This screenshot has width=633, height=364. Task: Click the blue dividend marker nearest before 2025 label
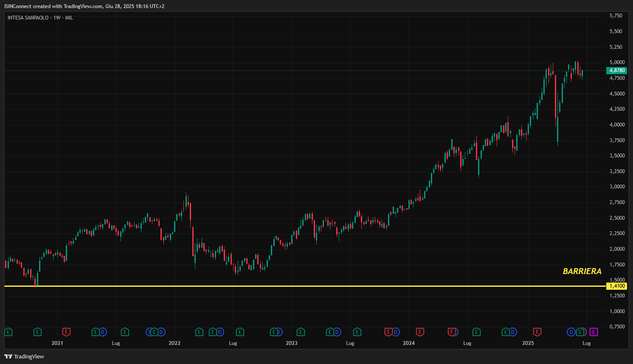513,332
